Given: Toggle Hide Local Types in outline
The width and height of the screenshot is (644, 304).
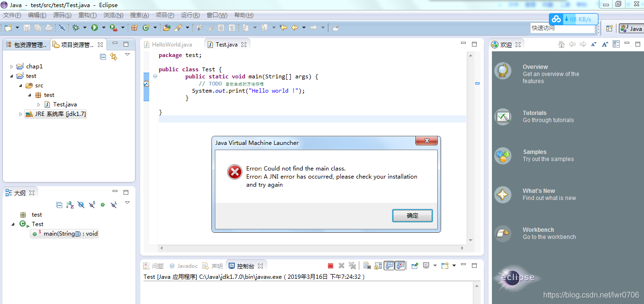Looking at the screenshot, I should (114, 205).
